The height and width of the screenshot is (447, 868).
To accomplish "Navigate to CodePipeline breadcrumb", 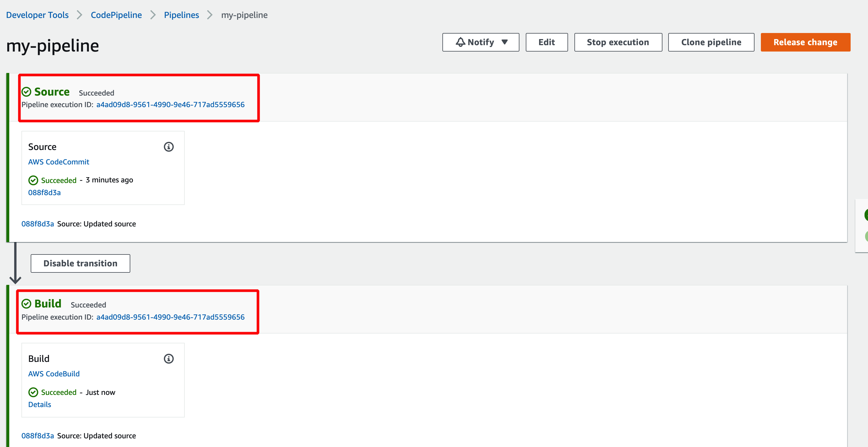I will 116,15.
